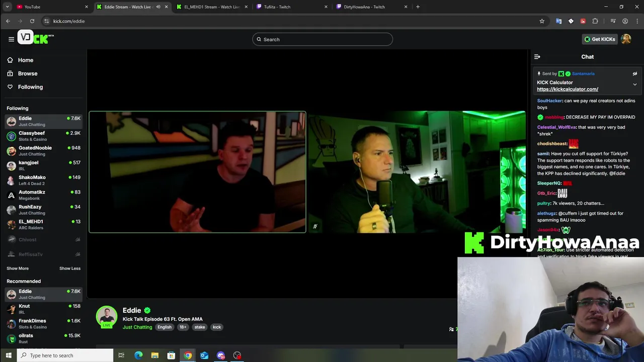Viewport: 644px width, 362px height.
Task: Expand the pinned KICK Calculator message chevron
Action: tap(635, 84)
